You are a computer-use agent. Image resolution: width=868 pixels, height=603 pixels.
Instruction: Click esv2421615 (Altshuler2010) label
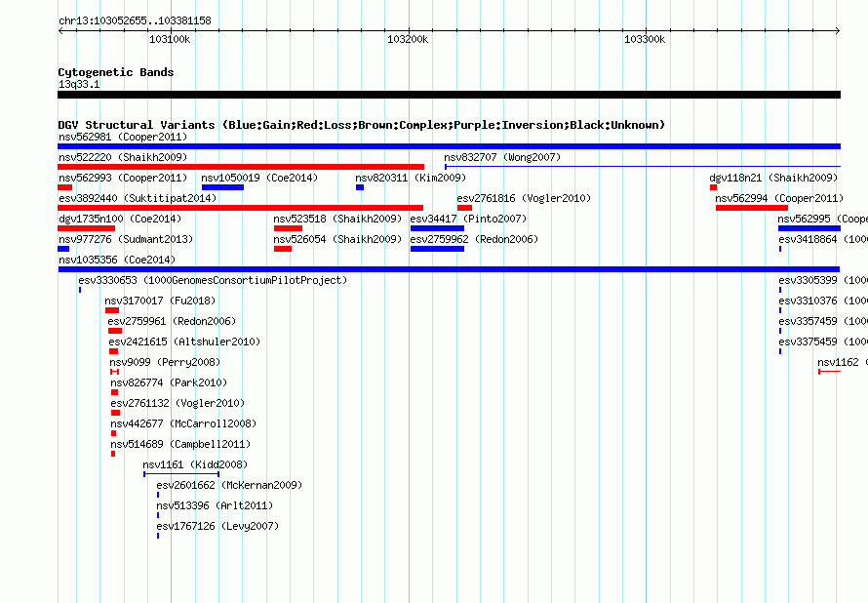pos(184,342)
